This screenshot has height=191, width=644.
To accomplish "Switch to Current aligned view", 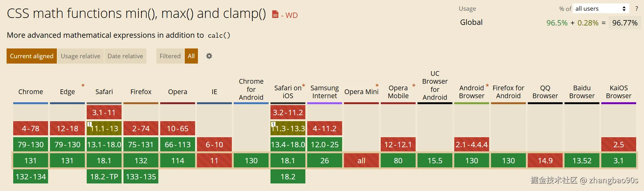I will click(32, 56).
